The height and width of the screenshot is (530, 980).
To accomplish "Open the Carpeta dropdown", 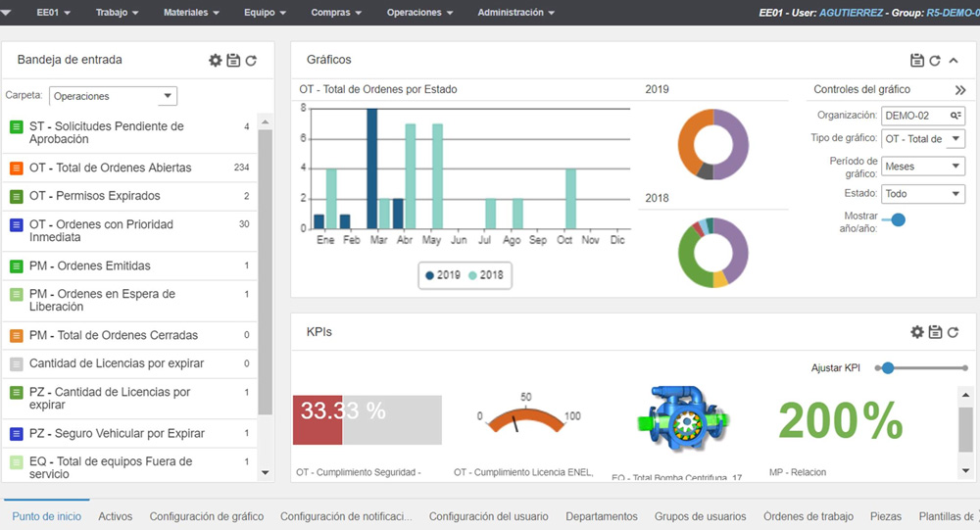I will coord(113,96).
